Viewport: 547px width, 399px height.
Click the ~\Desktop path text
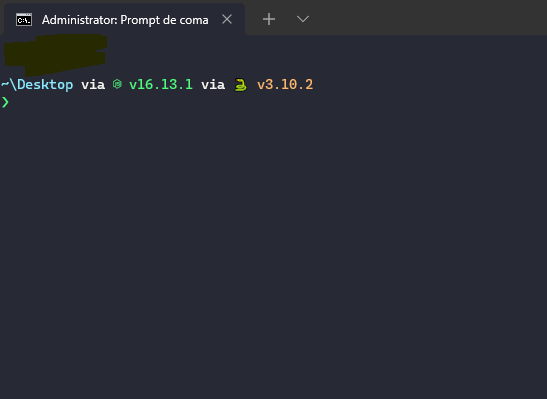click(x=37, y=84)
